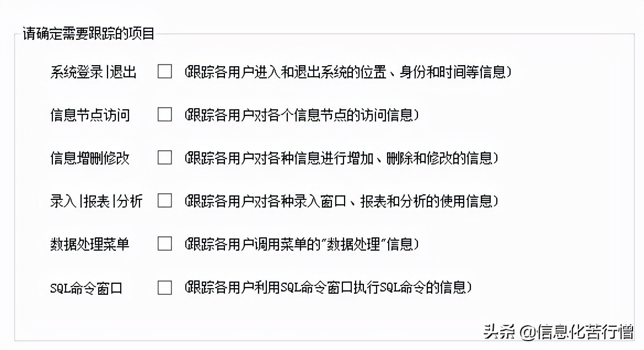This screenshot has height=350, width=644.
Task: Check the SQL命令窗口 tracking box
Action: (165, 288)
